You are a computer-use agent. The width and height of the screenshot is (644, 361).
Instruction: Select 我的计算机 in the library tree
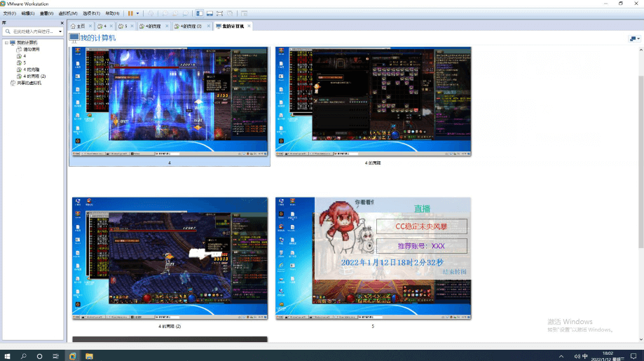point(27,43)
